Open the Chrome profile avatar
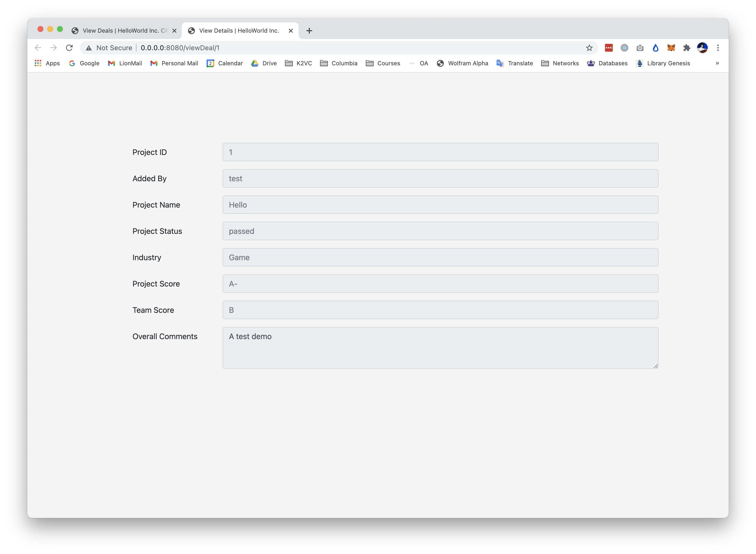This screenshot has height=554, width=756. click(702, 48)
